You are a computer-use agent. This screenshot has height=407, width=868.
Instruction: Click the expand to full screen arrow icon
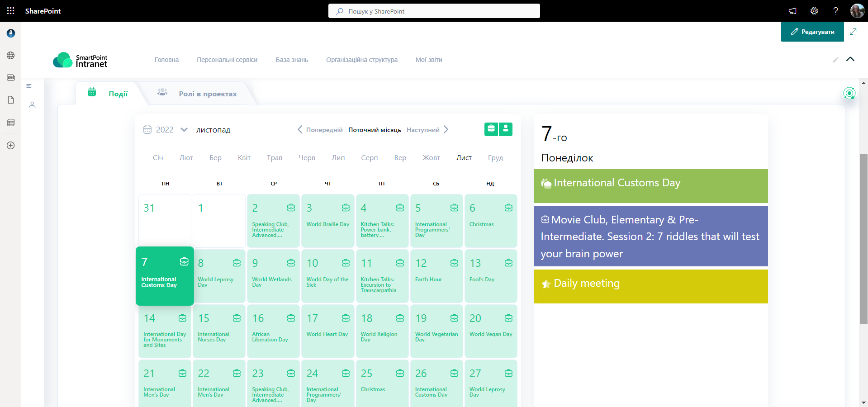coord(853,32)
